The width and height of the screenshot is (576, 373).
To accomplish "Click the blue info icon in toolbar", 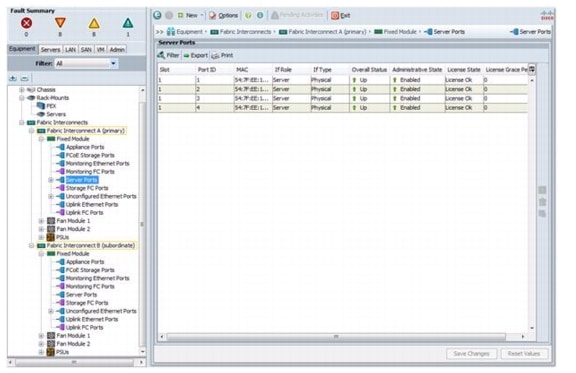I will tap(260, 15).
